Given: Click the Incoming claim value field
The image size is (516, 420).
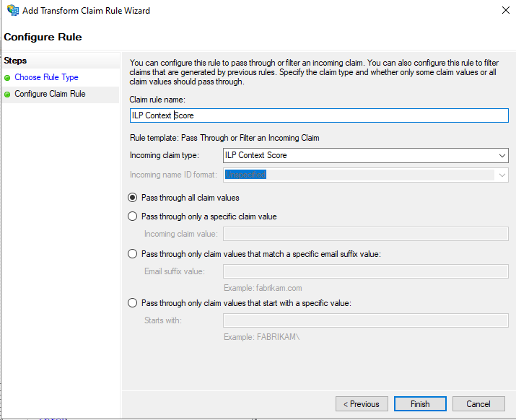Looking at the screenshot, I should 364,234.
